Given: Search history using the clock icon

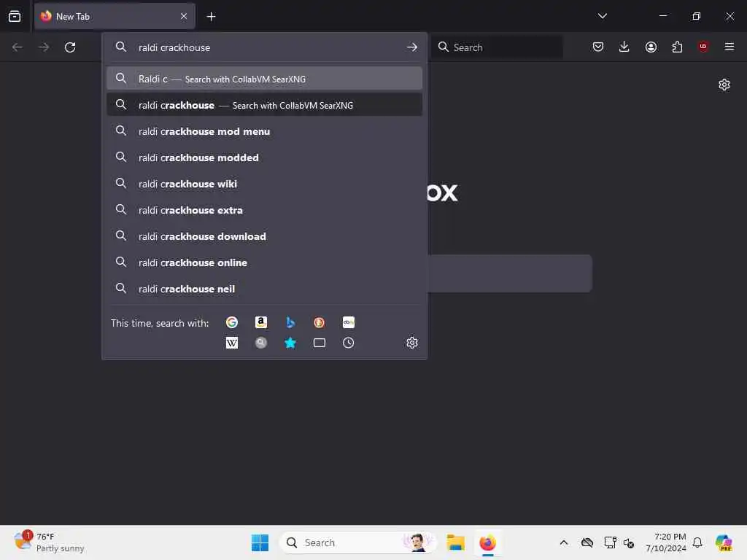Looking at the screenshot, I should (348, 343).
